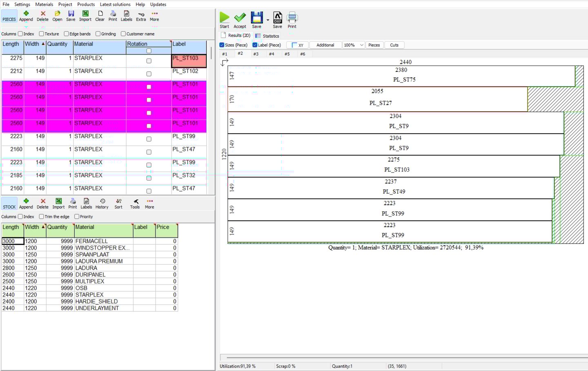Save the layout as DXF
This screenshot has height=371, width=588.
coord(277,20)
